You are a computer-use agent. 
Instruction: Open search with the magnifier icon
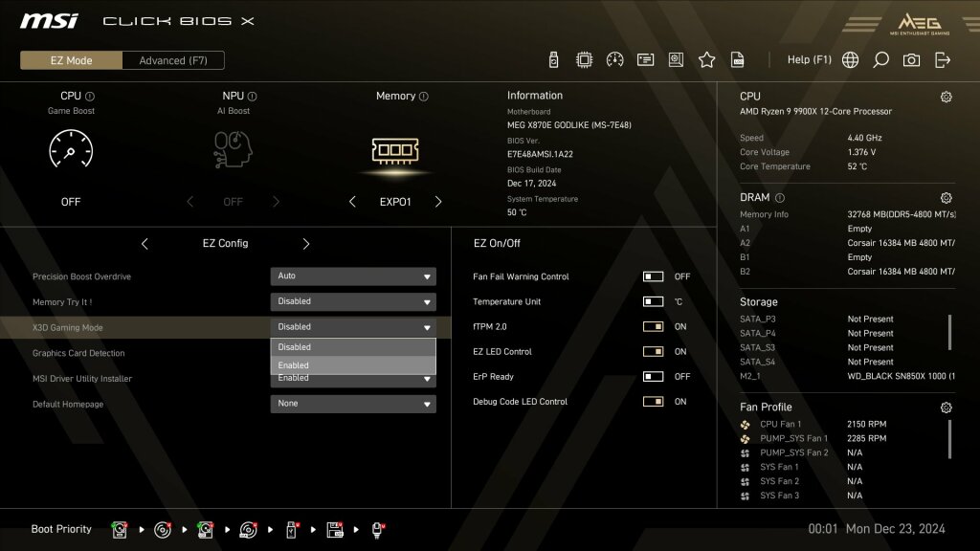pyautogui.click(x=880, y=60)
